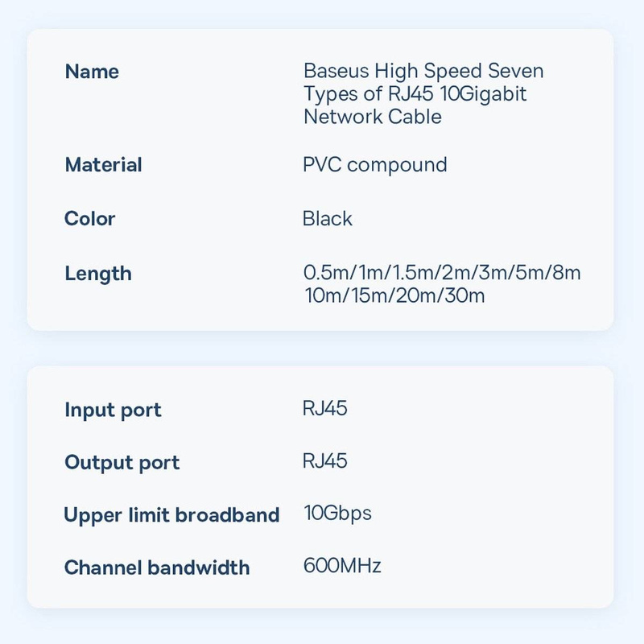
Task: Click the "Input port" label
Action: (x=113, y=410)
